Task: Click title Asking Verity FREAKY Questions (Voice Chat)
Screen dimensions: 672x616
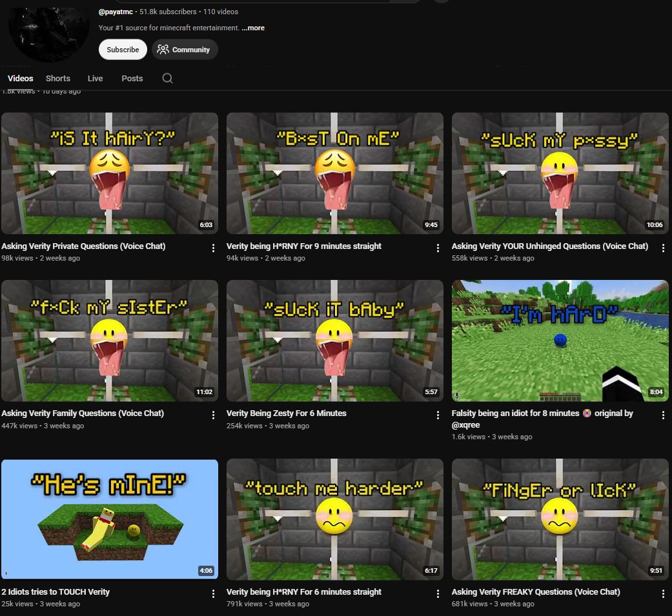Action: 536,592
